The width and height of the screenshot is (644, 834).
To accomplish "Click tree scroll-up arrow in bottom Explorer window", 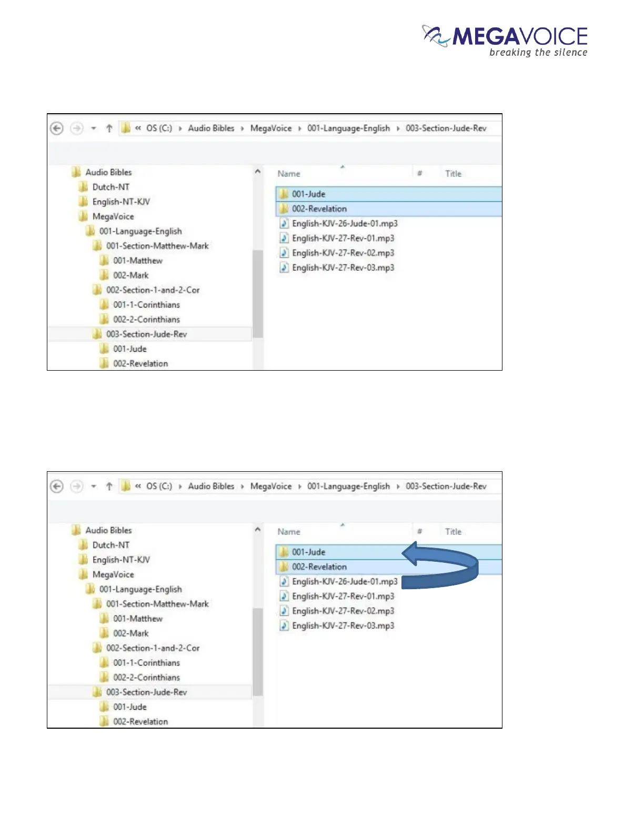I will click(x=258, y=530).
